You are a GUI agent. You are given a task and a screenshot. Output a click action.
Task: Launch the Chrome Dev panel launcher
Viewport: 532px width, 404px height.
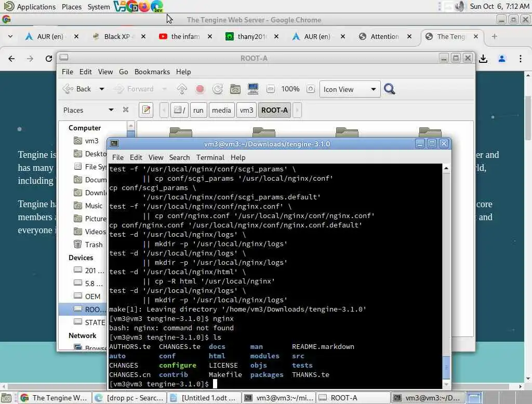pyautogui.click(x=157, y=6)
